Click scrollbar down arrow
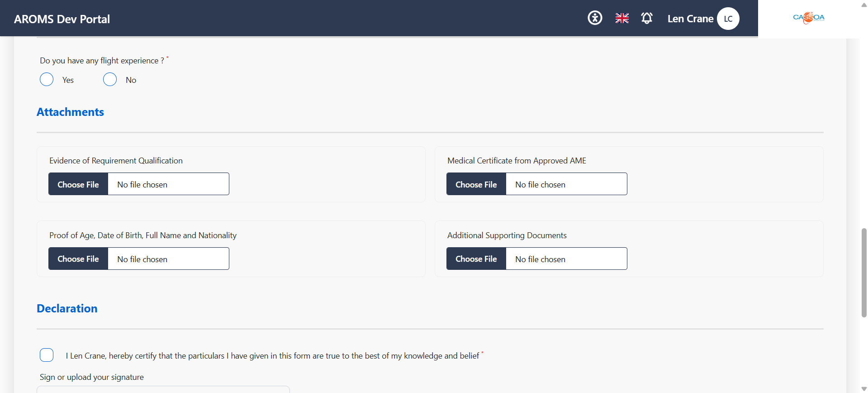The width and height of the screenshot is (868, 393). click(x=864, y=389)
